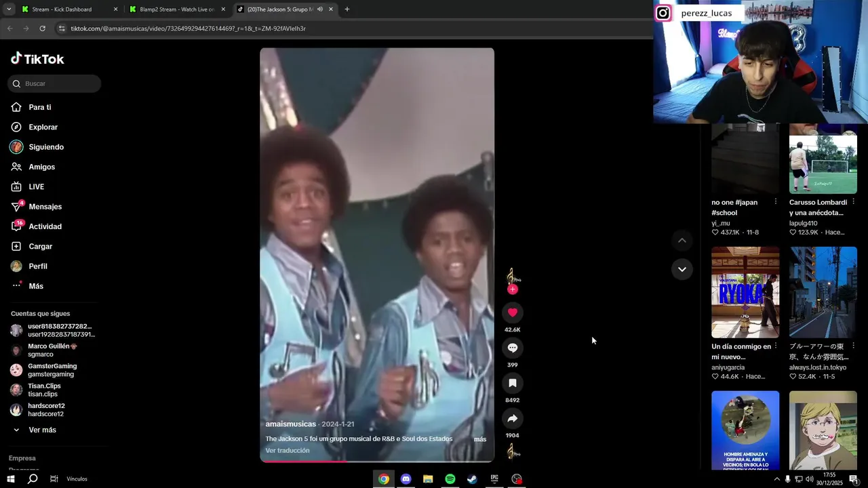Expand followed accounts with Ver más
The image size is (868, 488).
click(42, 430)
